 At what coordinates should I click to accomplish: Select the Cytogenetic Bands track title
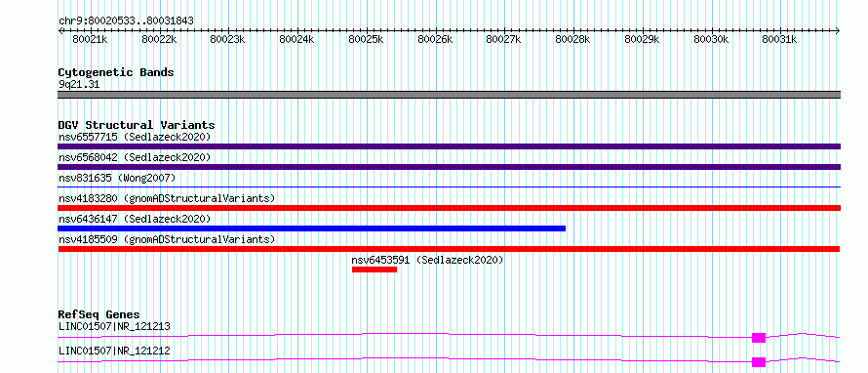(116, 72)
